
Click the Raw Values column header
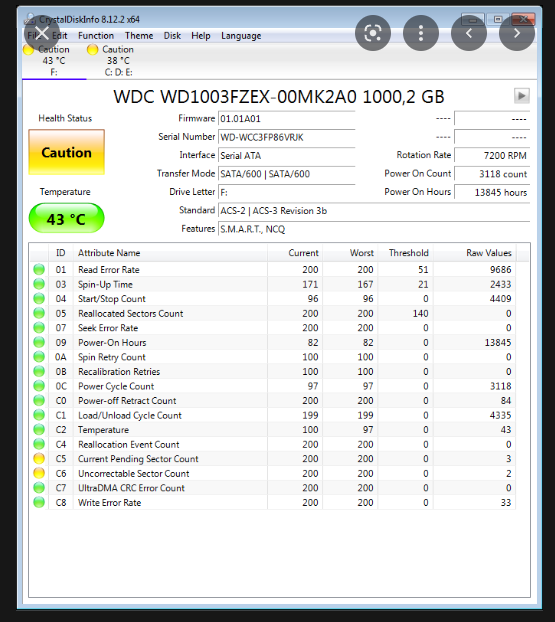click(475, 253)
